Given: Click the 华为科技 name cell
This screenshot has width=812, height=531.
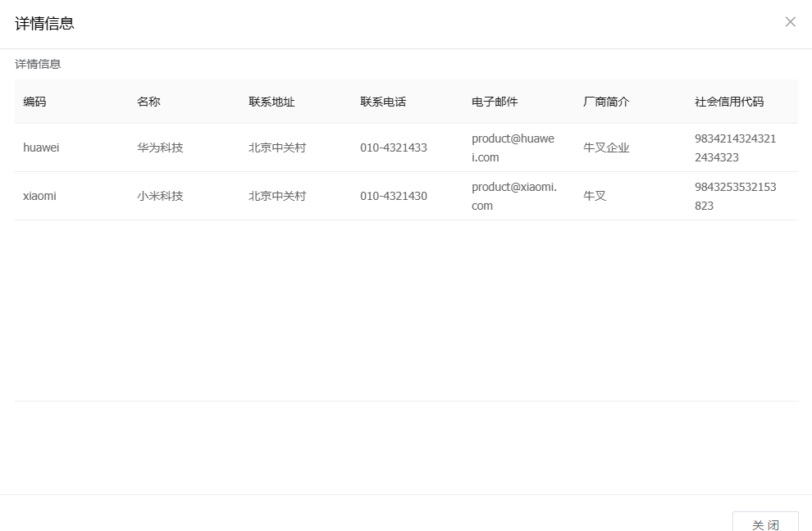Looking at the screenshot, I should [160, 147].
